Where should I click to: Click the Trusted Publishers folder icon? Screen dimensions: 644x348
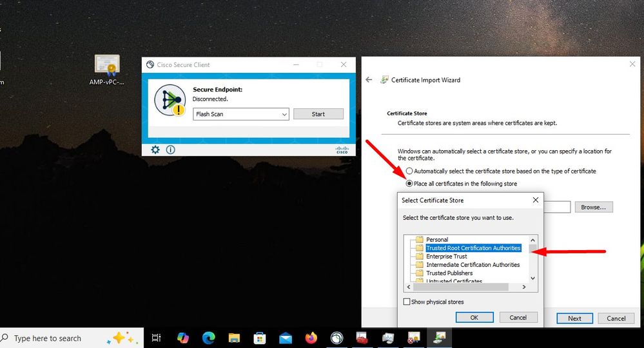pos(419,273)
